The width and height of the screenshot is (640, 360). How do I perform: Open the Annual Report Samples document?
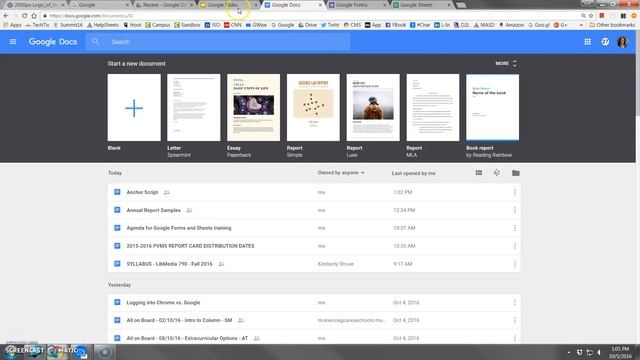(x=153, y=210)
